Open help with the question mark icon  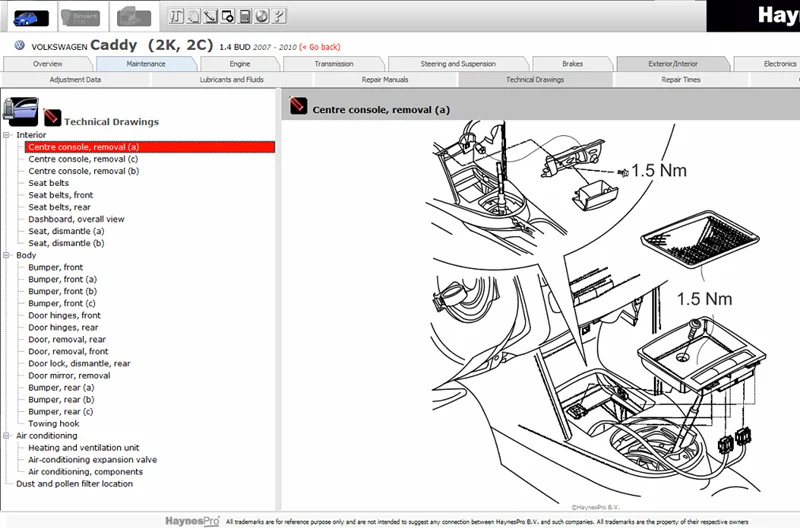(279, 16)
